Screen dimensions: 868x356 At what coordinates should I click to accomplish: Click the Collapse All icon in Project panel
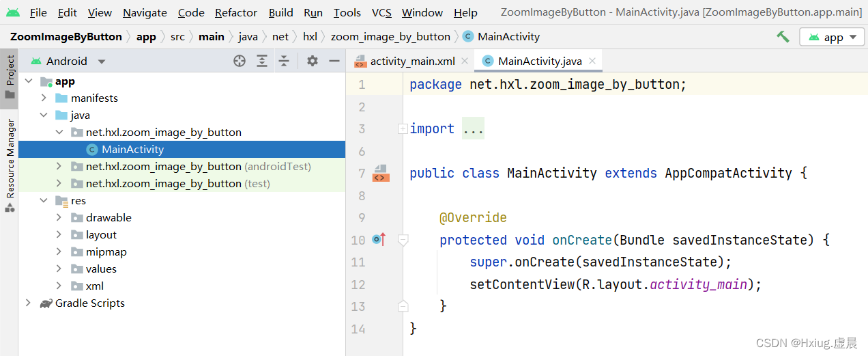coord(284,61)
